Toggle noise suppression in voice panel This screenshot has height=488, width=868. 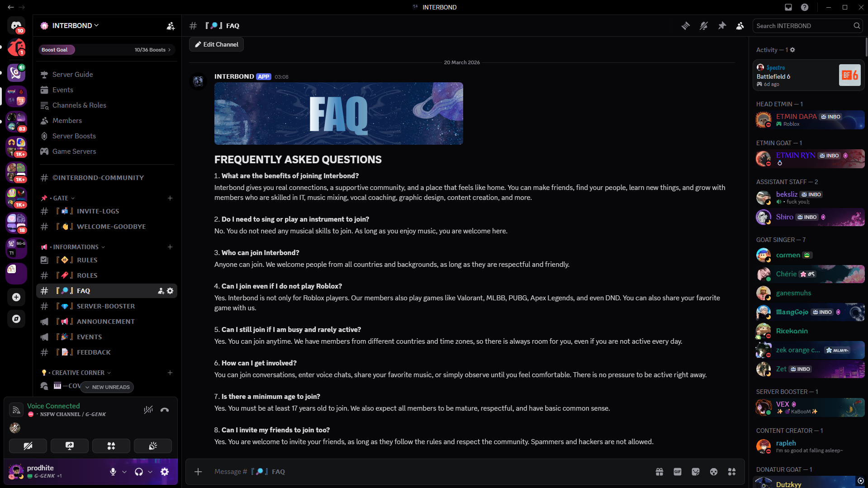click(x=148, y=410)
